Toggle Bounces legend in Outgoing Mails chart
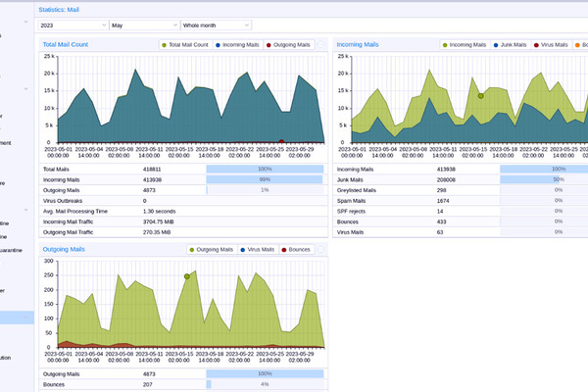 coord(296,250)
